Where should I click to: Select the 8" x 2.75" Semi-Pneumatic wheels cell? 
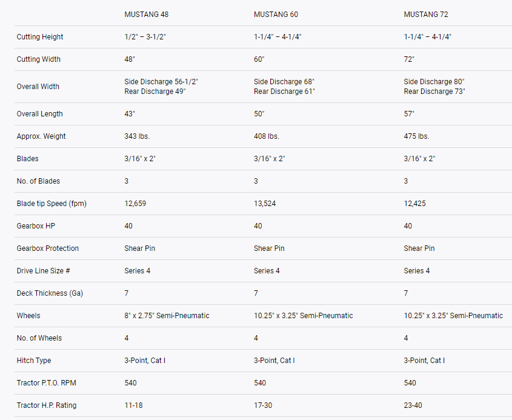pyautogui.click(x=167, y=316)
